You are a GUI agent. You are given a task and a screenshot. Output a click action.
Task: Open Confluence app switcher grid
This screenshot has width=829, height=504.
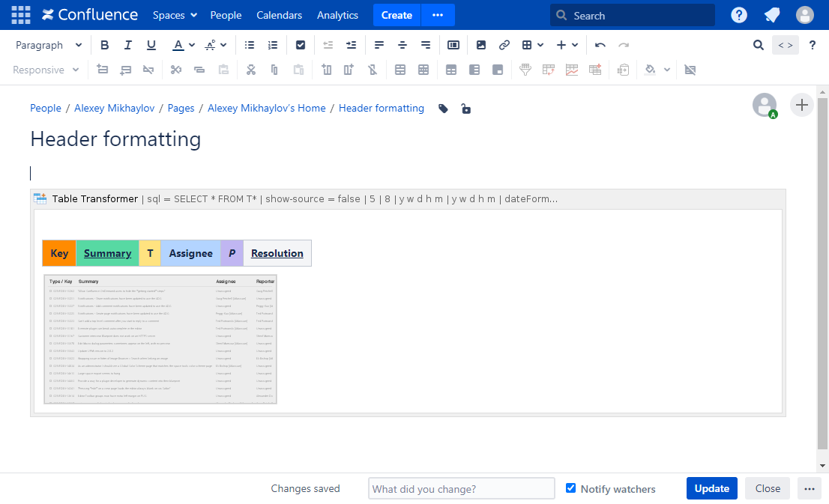[21, 15]
